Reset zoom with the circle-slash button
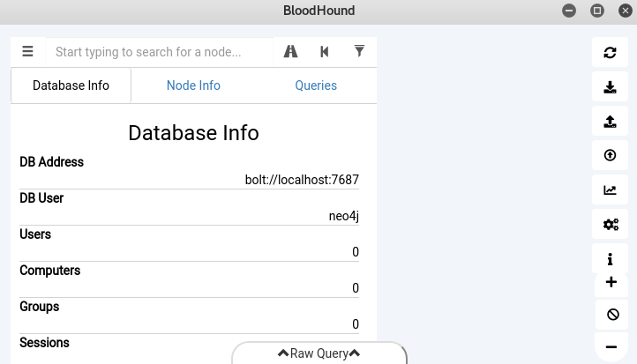This screenshot has height=364, width=637. click(611, 315)
